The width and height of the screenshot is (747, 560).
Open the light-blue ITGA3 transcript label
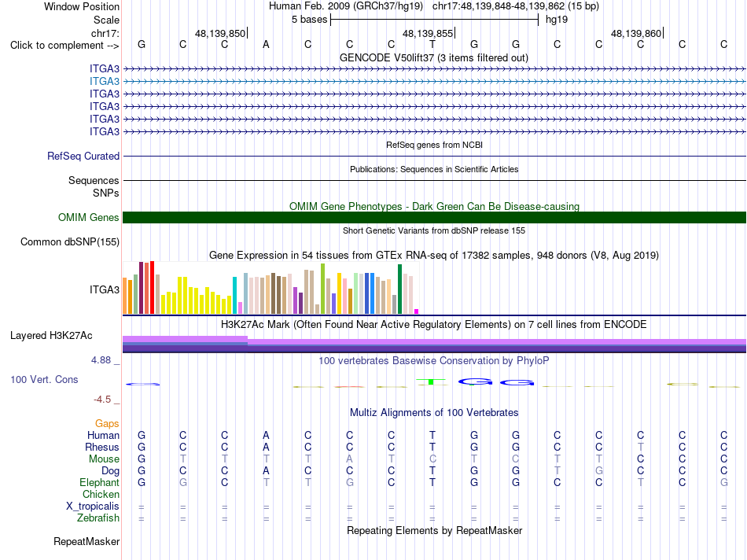point(105,81)
